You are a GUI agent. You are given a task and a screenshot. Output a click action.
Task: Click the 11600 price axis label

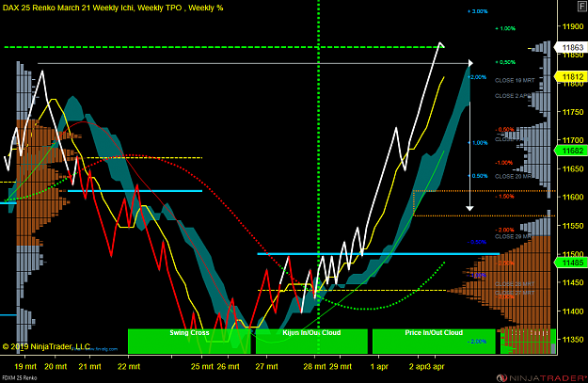573,197
